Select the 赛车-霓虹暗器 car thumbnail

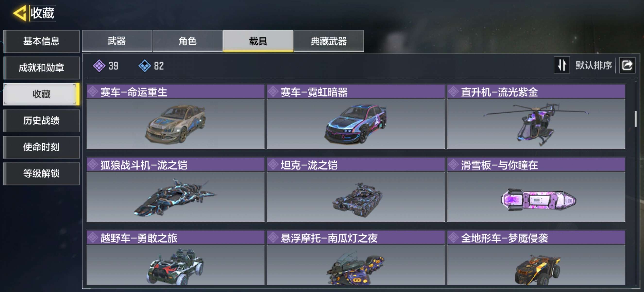pyautogui.click(x=356, y=124)
